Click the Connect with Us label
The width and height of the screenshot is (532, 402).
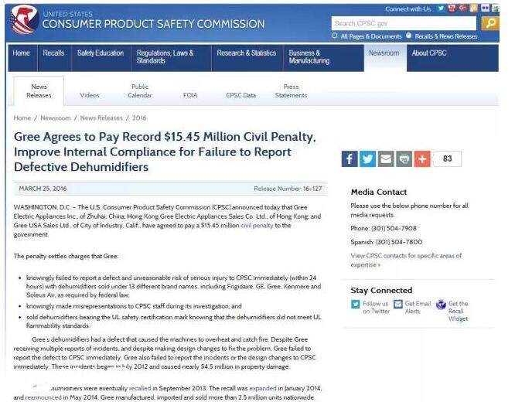pos(408,9)
